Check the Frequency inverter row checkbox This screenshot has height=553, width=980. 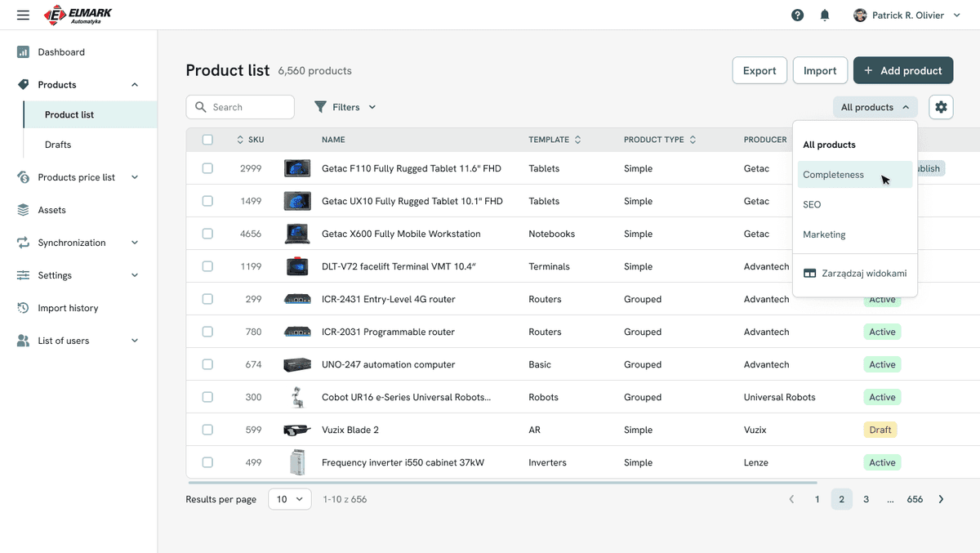(x=207, y=462)
